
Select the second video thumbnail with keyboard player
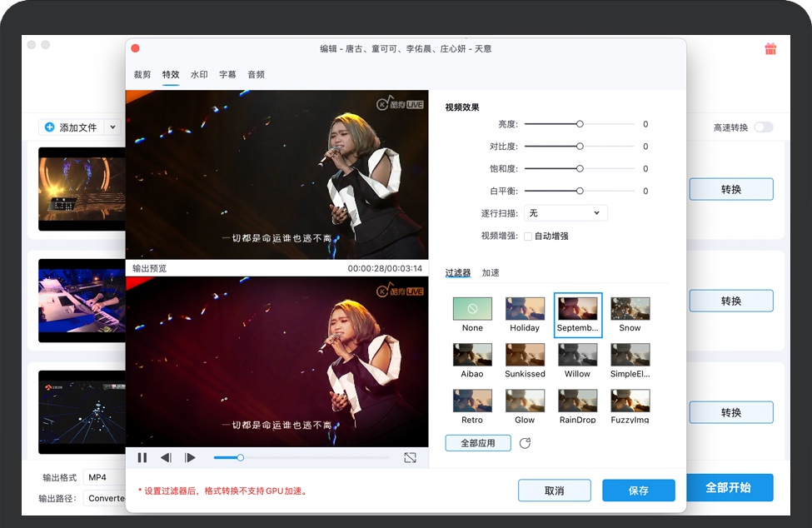82,301
